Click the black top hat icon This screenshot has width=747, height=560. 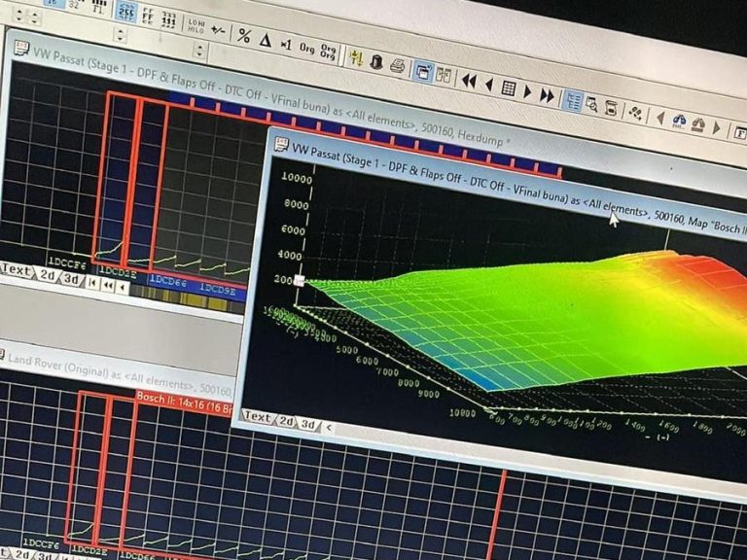pyautogui.click(x=376, y=62)
